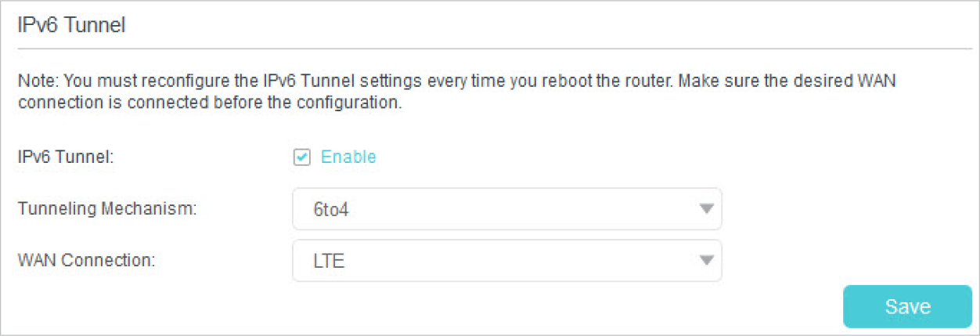Click the divider line under the heading
The height and width of the screenshot is (336, 980).
(493, 49)
